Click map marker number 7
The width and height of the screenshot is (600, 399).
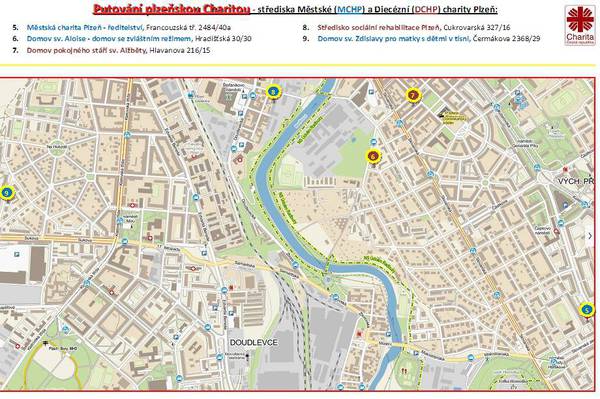pyautogui.click(x=413, y=95)
